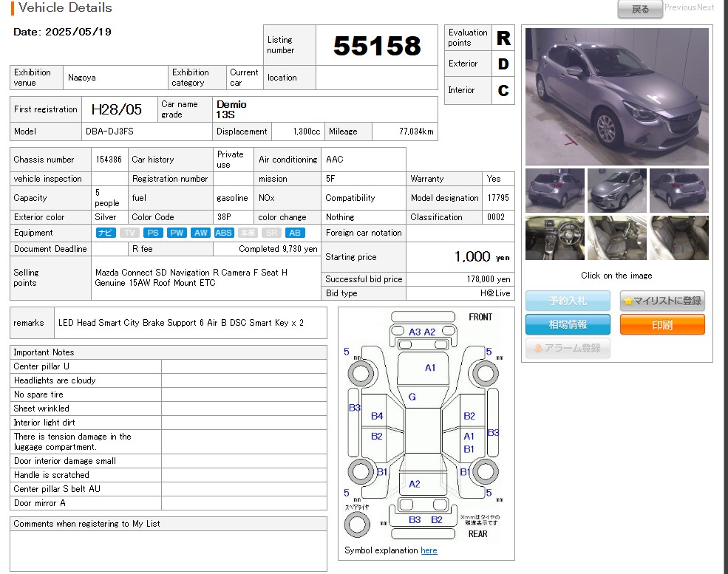Image resolution: width=728 pixels, height=574 pixels.
Task: Click the greyed TV equipment badge
Action: click(129, 233)
